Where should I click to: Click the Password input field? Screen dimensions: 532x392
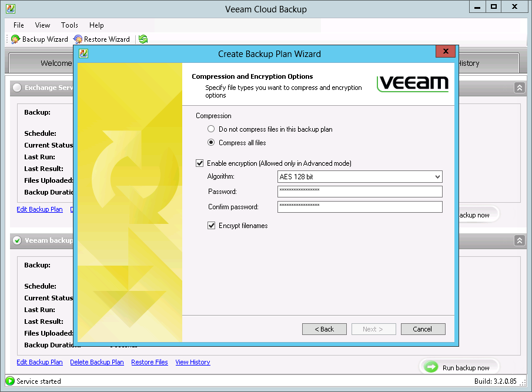pyautogui.click(x=360, y=191)
